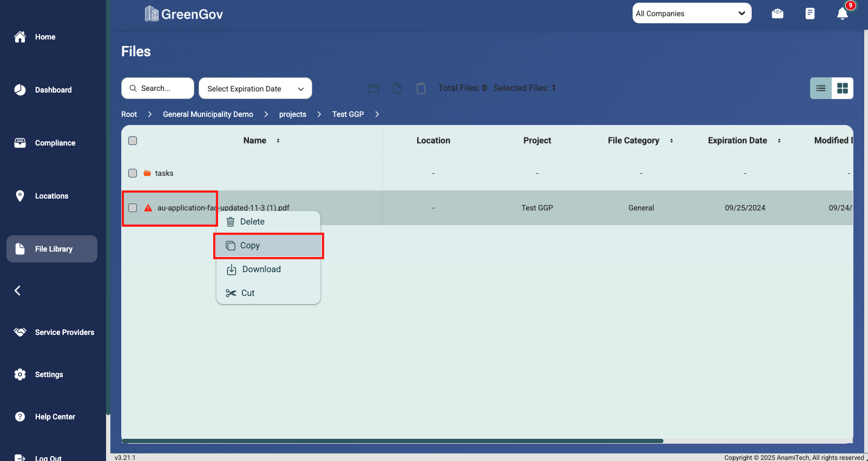The height and width of the screenshot is (461, 868).
Task: Go to General Municipality Demo breadcrumb
Action: click(208, 114)
